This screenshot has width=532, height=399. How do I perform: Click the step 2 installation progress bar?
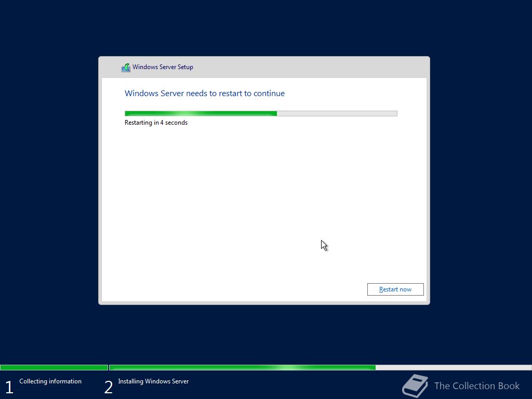tap(320, 367)
